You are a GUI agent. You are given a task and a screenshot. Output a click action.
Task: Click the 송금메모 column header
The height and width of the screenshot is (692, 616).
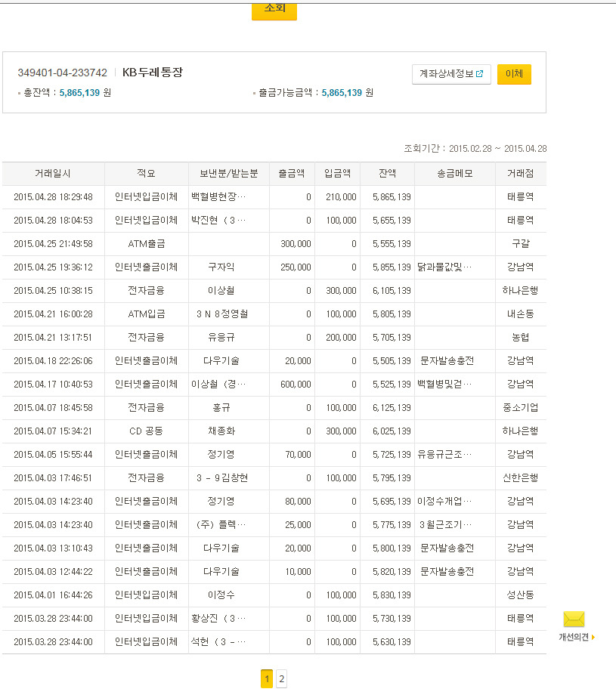pos(454,174)
